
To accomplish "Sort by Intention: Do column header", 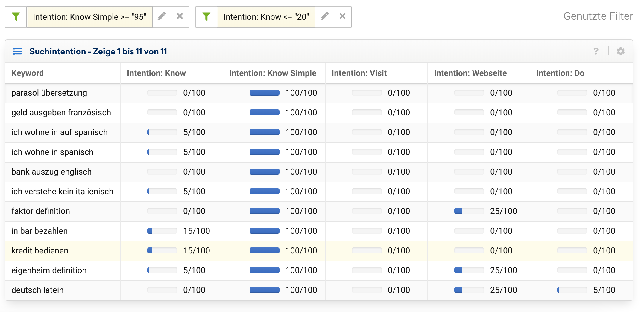I will pos(560,73).
